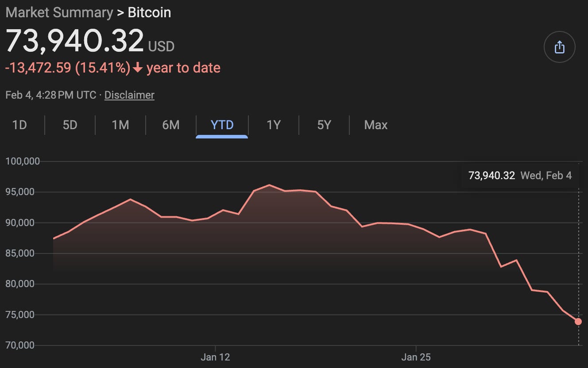588x368 pixels.
Task: Show the 1M range chart
Action: pyautogui.click(x=120, y=125)
